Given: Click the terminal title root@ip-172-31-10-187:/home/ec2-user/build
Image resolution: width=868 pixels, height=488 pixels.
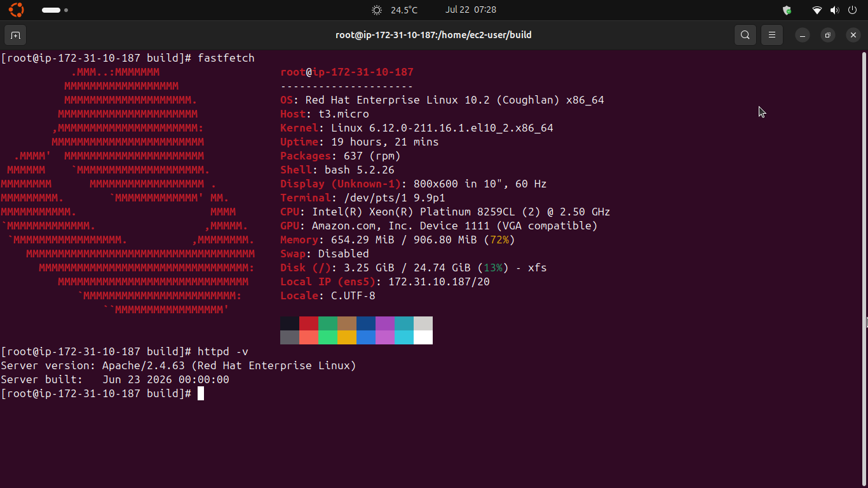Looking at the screenshot, I should pos(433,35).
